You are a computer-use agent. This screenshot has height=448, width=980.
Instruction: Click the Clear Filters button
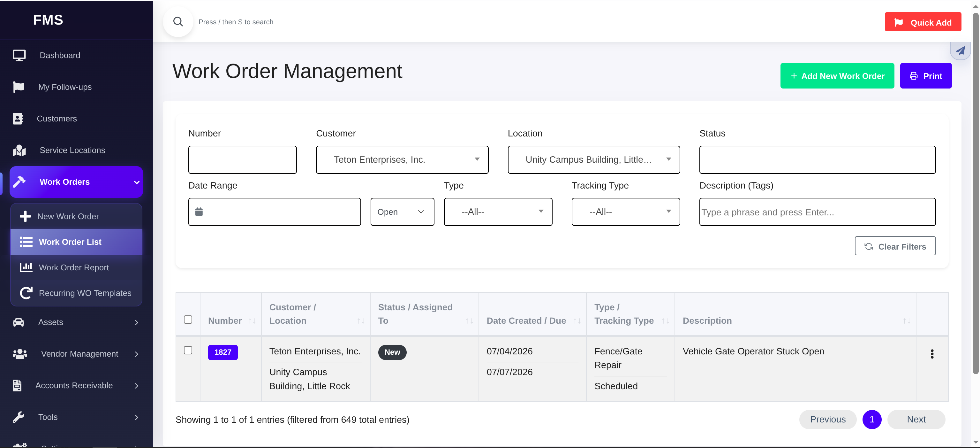[895, 246]
